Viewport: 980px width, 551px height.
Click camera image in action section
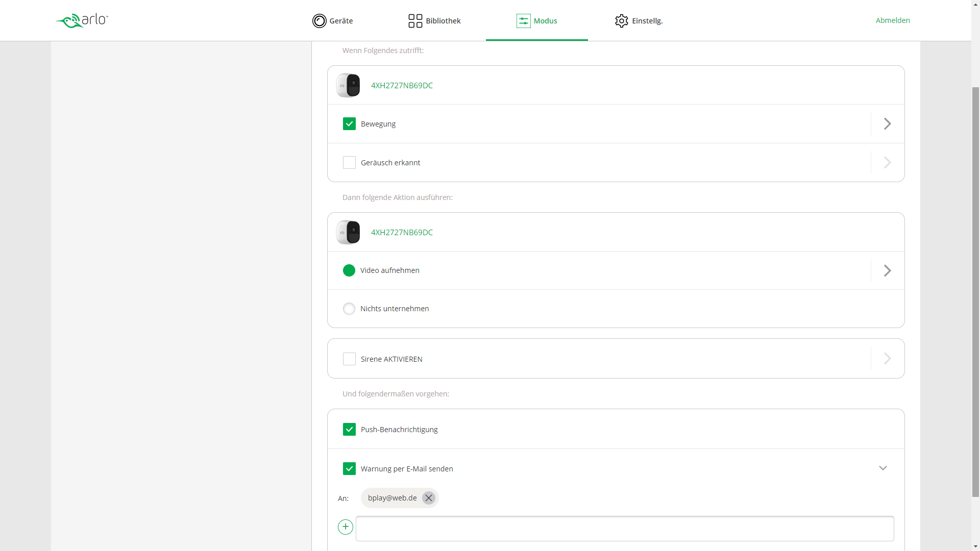tap(348, 232)
